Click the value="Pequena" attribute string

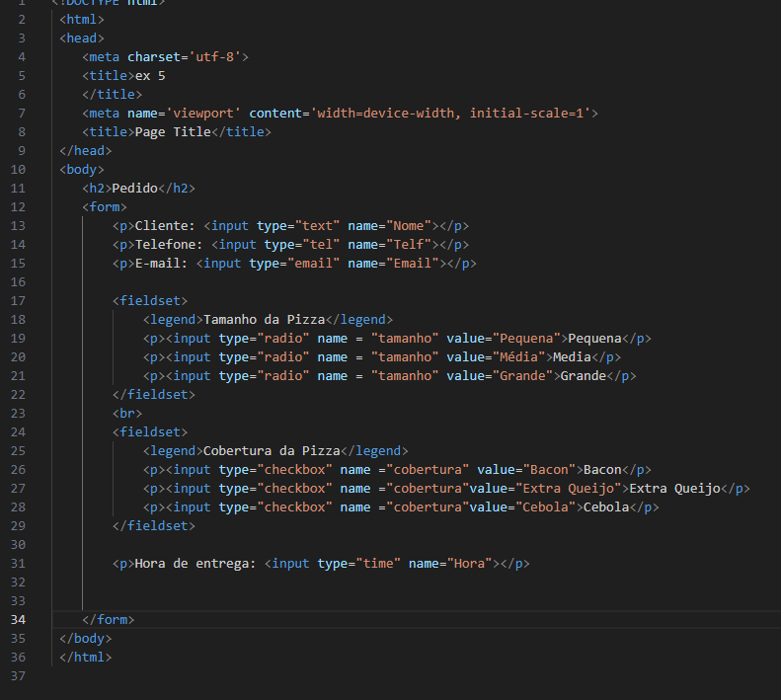pos(527,338)
